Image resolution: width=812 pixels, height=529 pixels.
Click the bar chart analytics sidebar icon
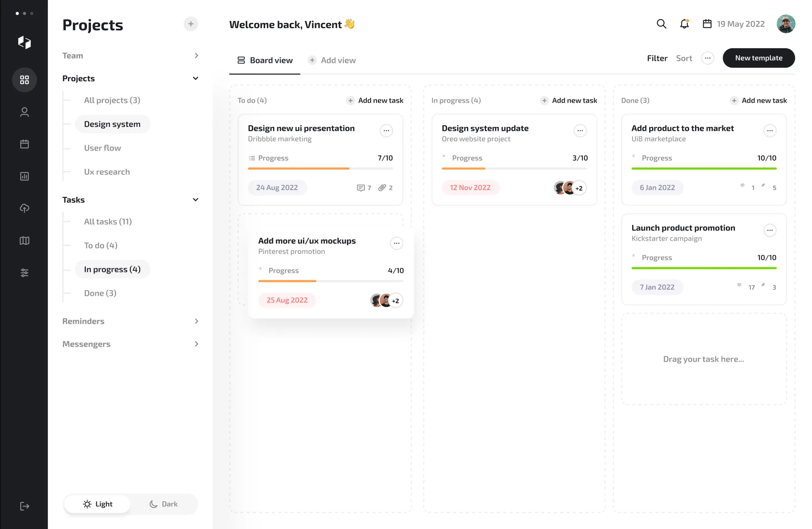coord(24,176)
